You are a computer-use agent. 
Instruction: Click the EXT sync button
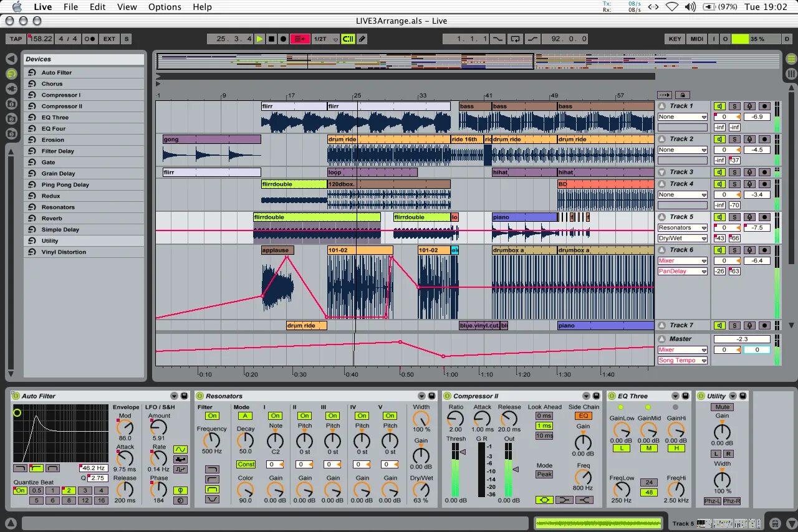109,39
